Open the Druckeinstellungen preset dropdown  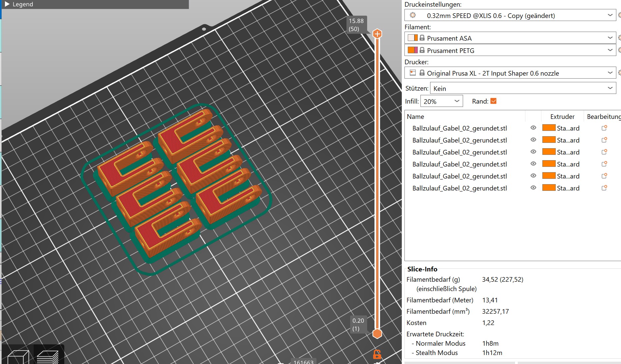pyautogui.click(x=610, y=15)
